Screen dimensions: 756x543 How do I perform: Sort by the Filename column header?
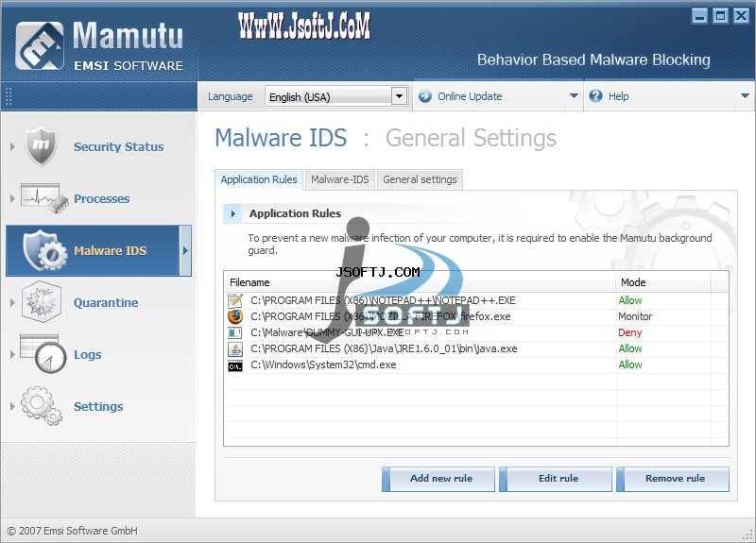tap(420, 282)
